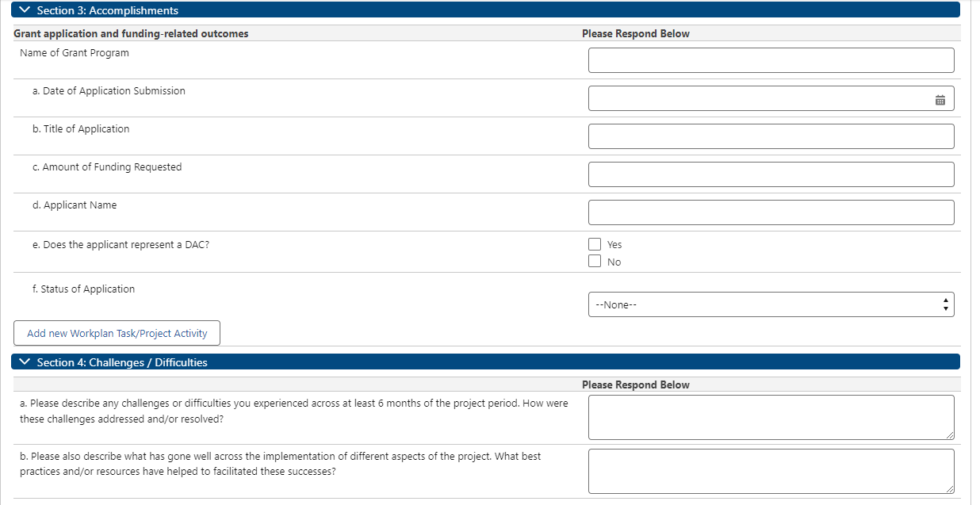The width and height of the screenshot is (980, 505).
Task: Click the Section 3: Accomplishments header title
Action: tap(108, 10)
